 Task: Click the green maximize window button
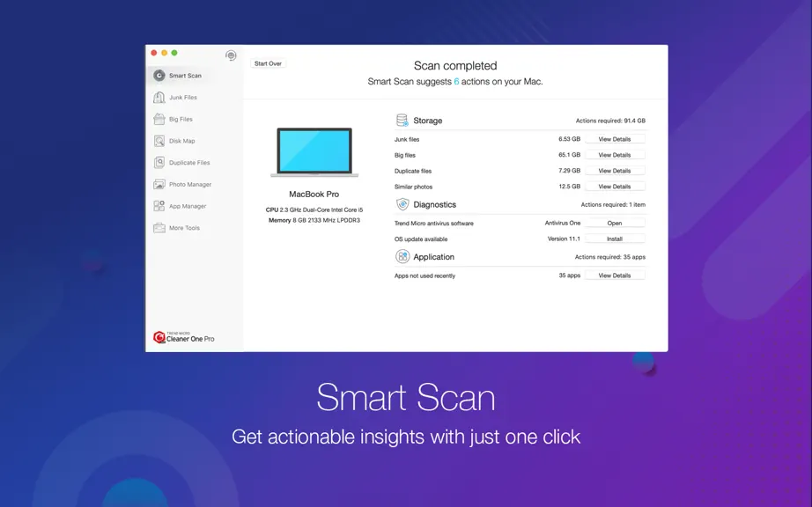pyautogui.click(x=174, y=53)
